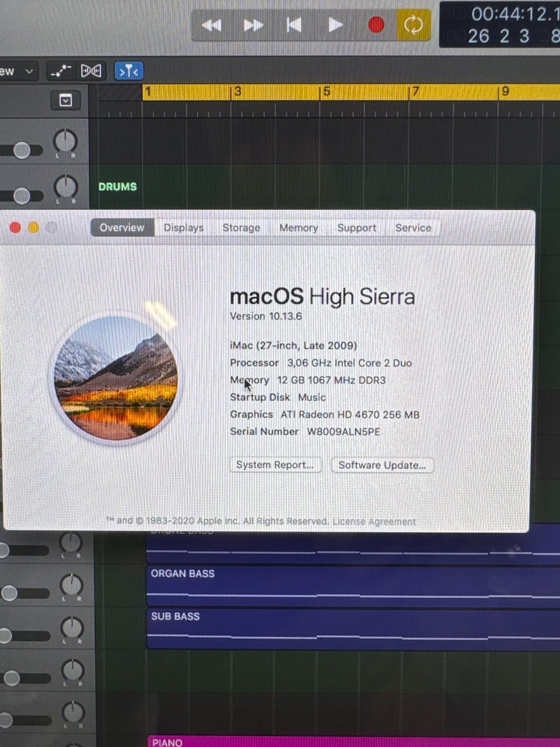The image size is (560, 747).
Task: Open the License Agreement link
Action: [x=374, y=522]
